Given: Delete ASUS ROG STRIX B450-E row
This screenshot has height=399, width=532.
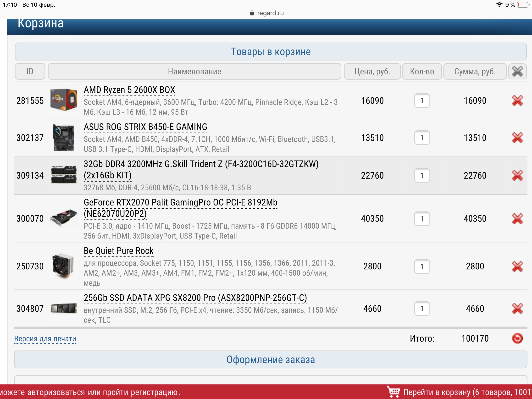Looking at the screenshot, I should pyautogui.click(x=517, y=138).
